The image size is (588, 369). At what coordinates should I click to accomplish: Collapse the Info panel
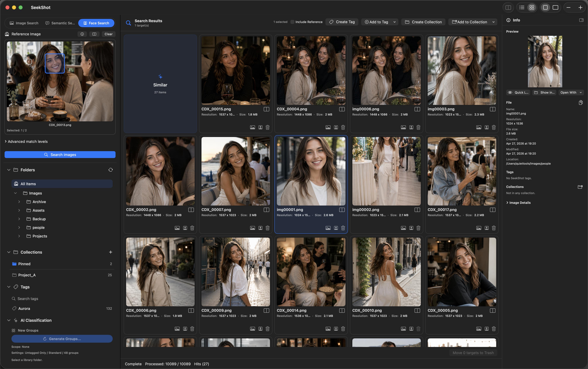581,20
